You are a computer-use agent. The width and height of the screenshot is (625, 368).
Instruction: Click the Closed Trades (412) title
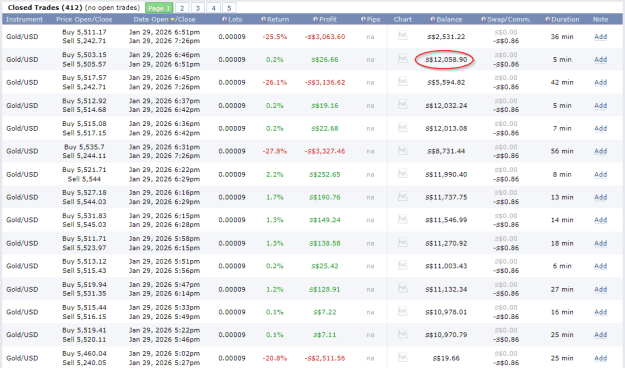point(45,8)
